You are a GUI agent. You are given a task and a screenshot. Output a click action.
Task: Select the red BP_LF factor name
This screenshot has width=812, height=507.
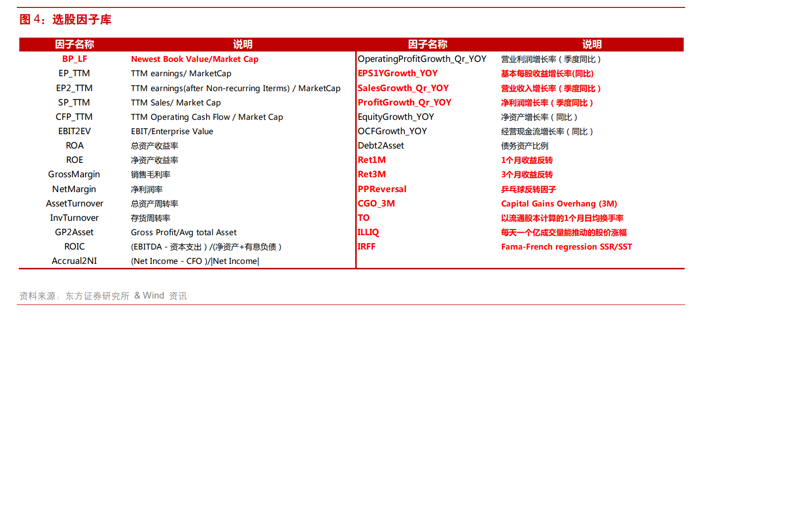tap(74, 59)
